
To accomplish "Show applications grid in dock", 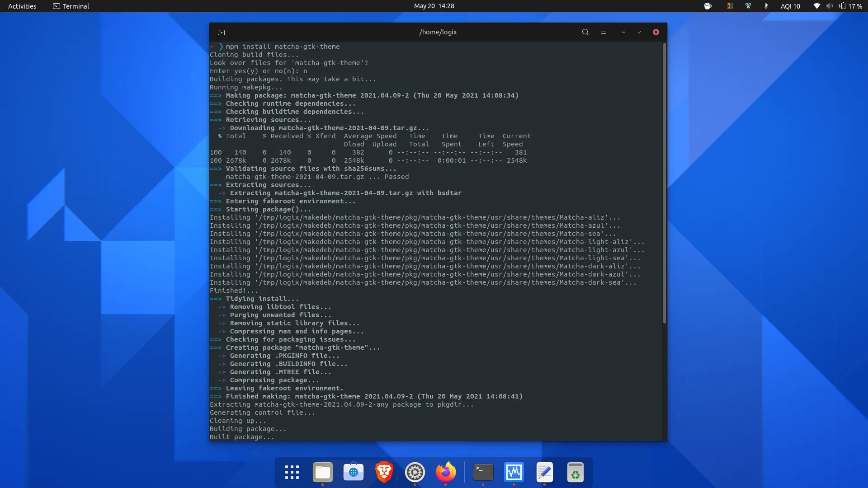I will (x=292, y=472).
